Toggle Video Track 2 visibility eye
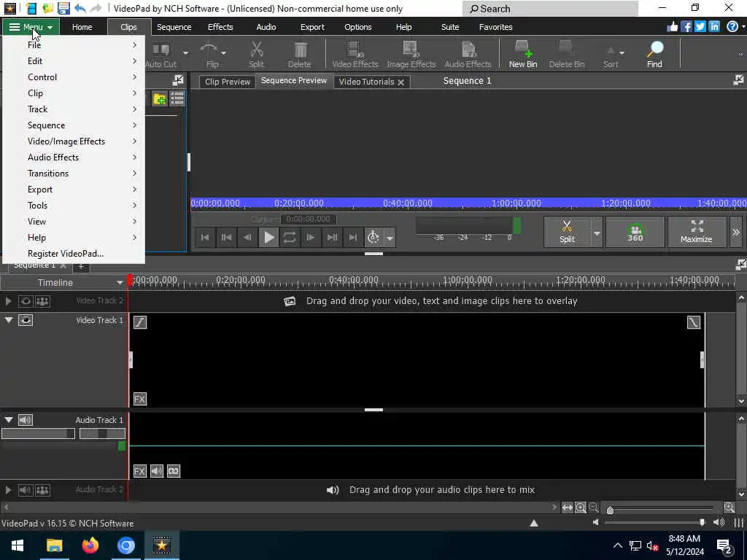Image resolution: width=747 pixels, height=560 pixels. point(26,301)
